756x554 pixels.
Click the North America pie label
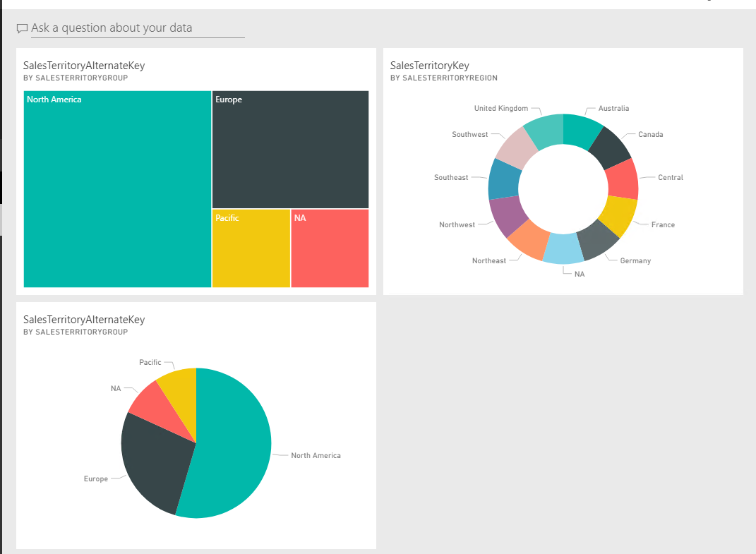316,456
